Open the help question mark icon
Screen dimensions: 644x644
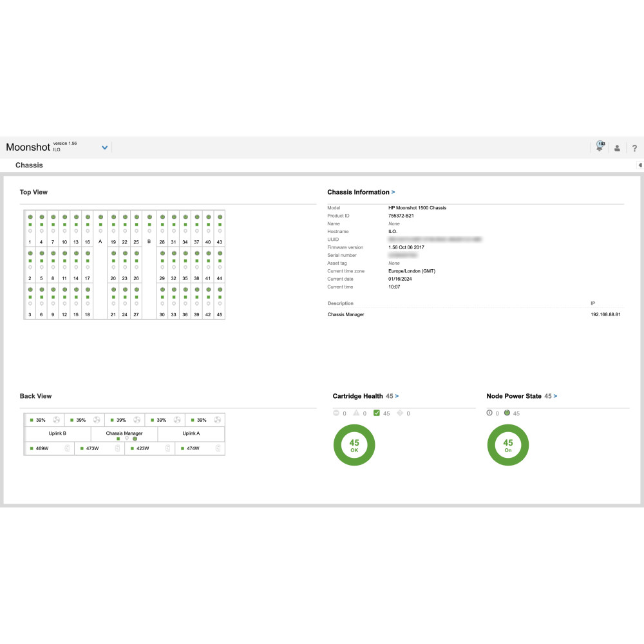point(634,147)
